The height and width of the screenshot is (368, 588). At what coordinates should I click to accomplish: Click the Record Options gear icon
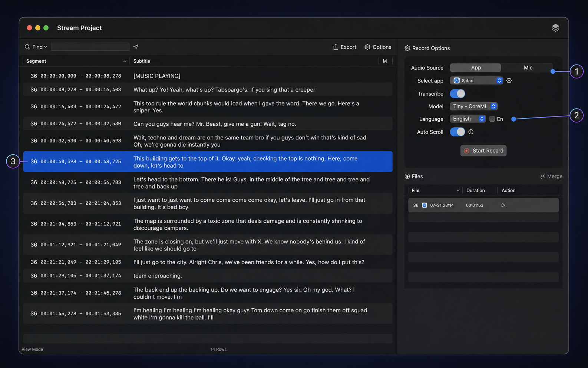click(407, 48)
